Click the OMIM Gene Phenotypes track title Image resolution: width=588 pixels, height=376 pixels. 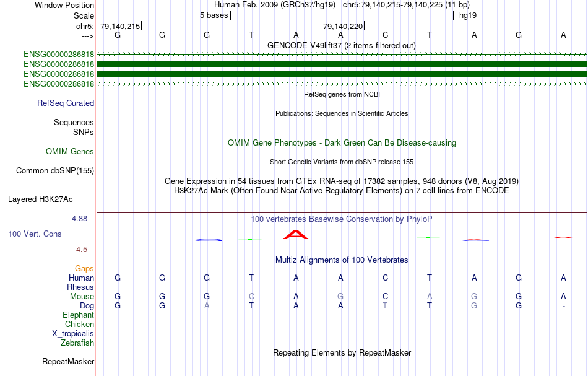pyautogui.click(x=342, y=142)
